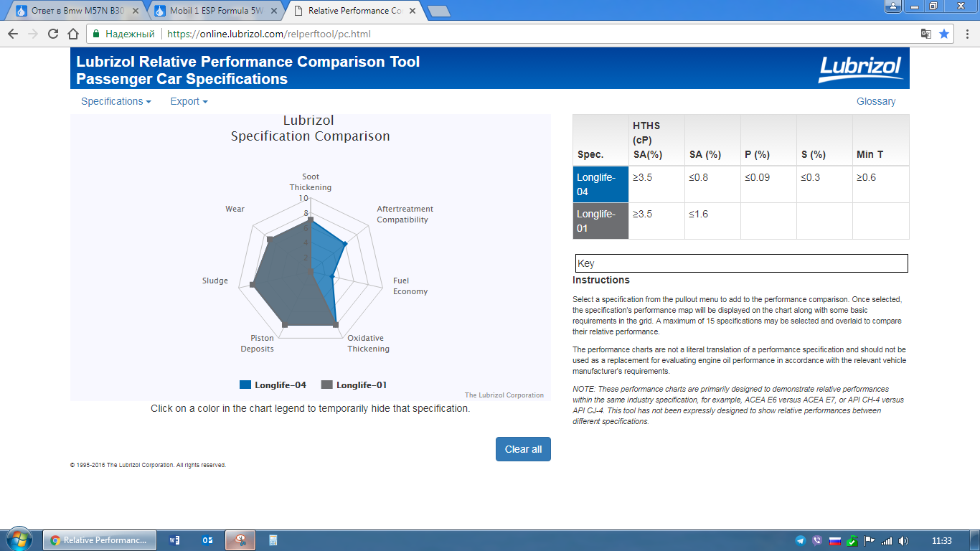
Task: Open the Calculator taskbar icon
Action: click(x=273, y=540)
